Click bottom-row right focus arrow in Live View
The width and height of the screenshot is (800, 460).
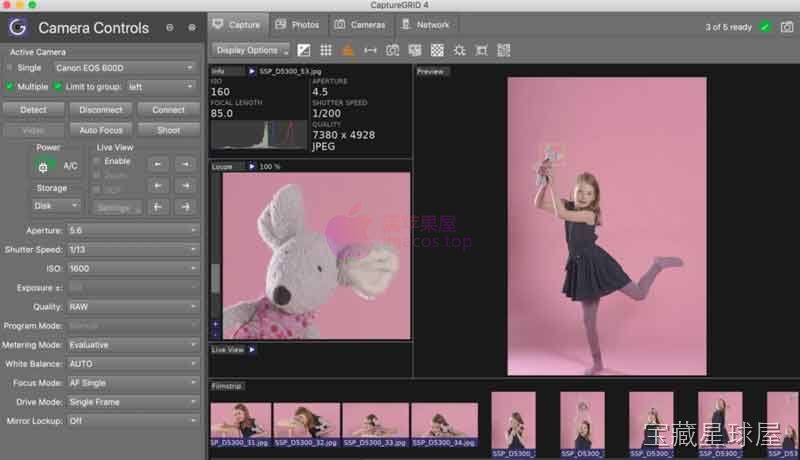185,207
